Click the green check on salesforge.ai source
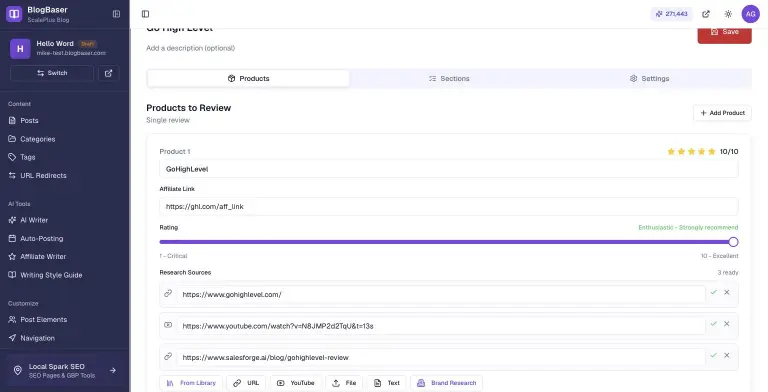Screen dimensions: 768x392 click(714, 356)
